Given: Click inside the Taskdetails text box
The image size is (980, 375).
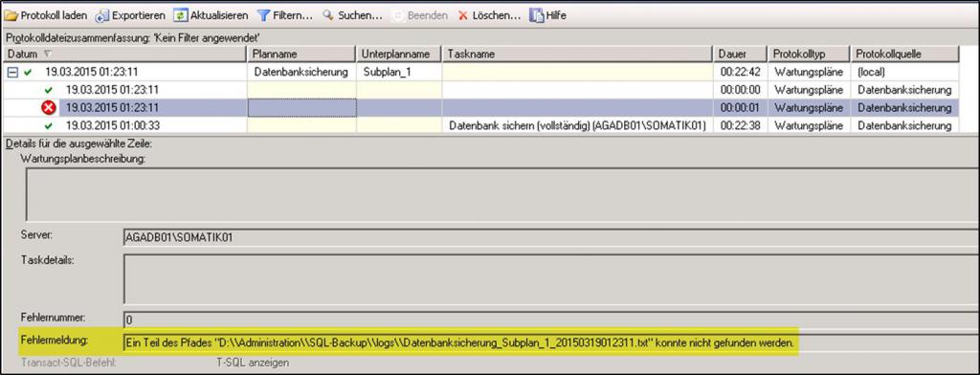Looking at the screenshot, I should 551,278.
